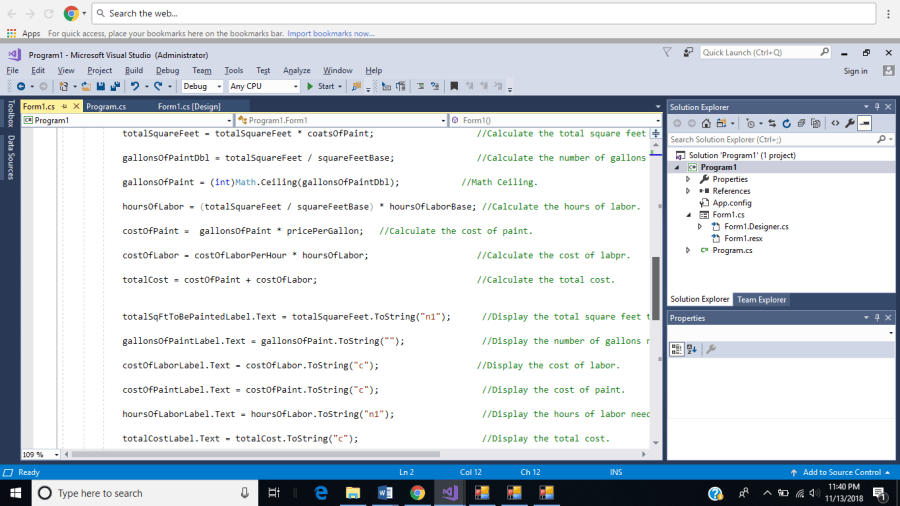Screen dimensions: 900x506
Task: Open File Explorer from the taskbar
Action: [353, 493]
